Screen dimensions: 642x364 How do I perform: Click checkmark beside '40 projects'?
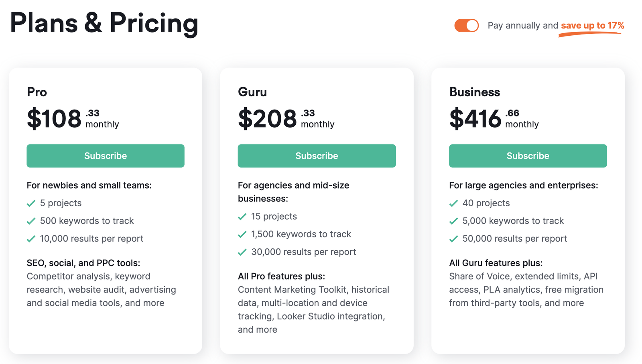coord(453,203)
